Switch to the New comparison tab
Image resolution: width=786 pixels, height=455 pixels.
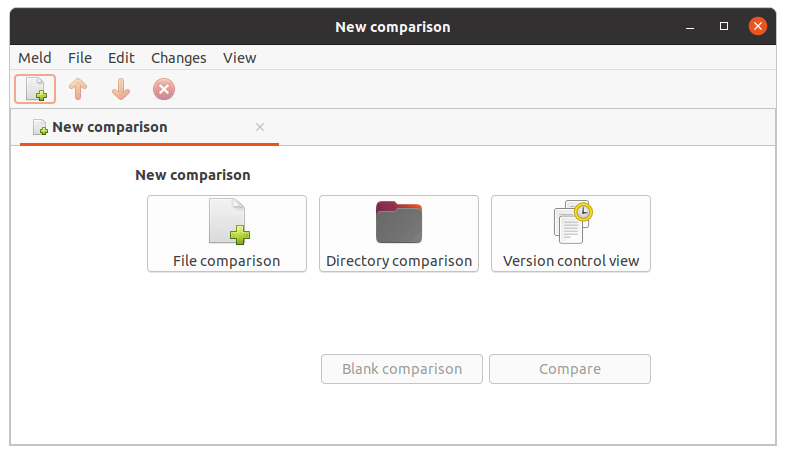pos(110,127)
